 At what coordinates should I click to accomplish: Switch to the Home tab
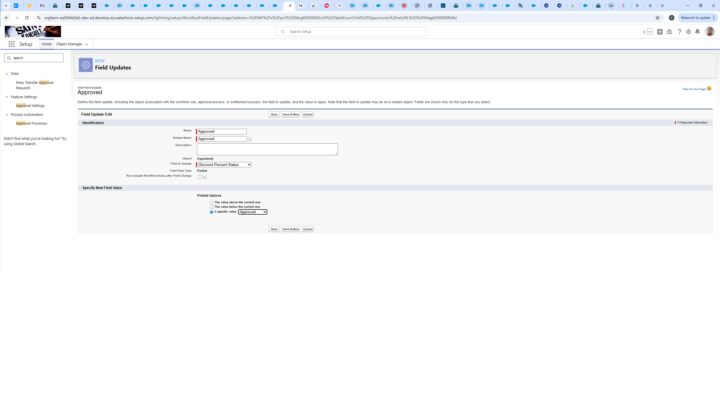click(46, 44)
